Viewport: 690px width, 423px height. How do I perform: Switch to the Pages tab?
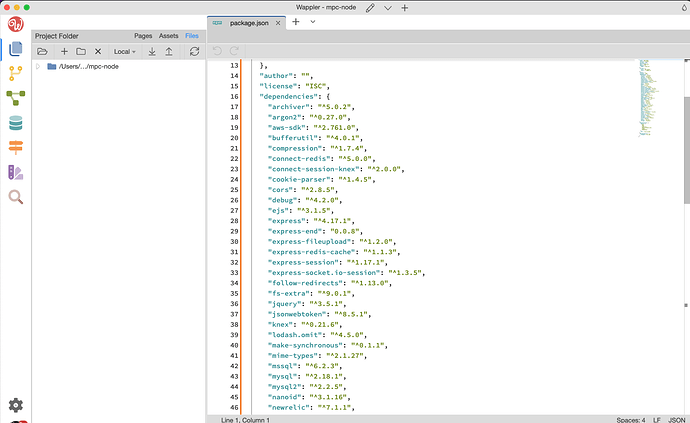coord(143,35)
